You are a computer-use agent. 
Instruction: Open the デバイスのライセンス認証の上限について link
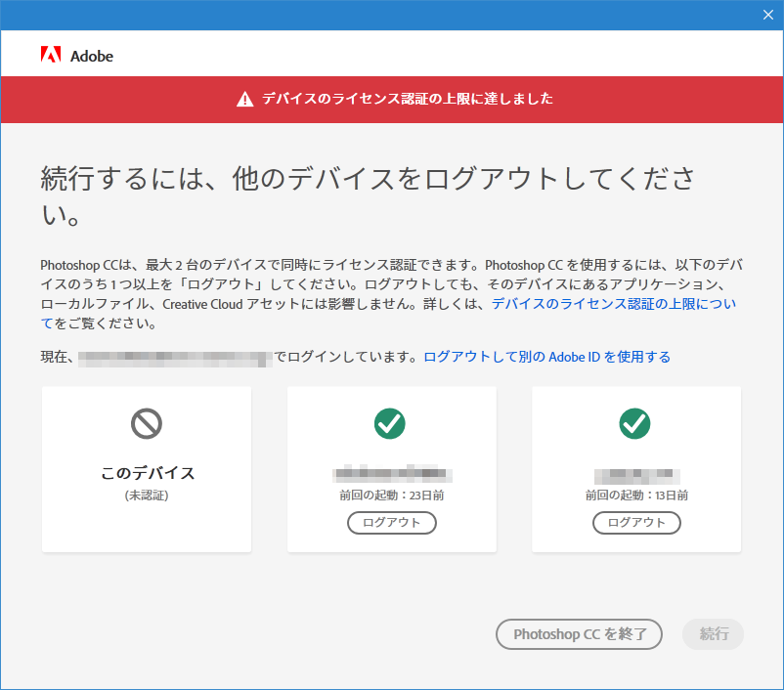tap(614, 304)
